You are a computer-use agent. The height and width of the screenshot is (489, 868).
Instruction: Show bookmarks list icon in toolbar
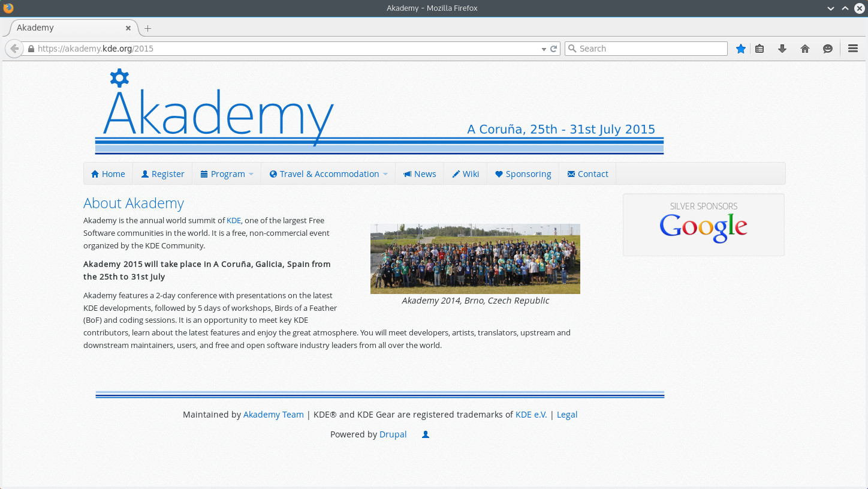[x=759, y=49]
